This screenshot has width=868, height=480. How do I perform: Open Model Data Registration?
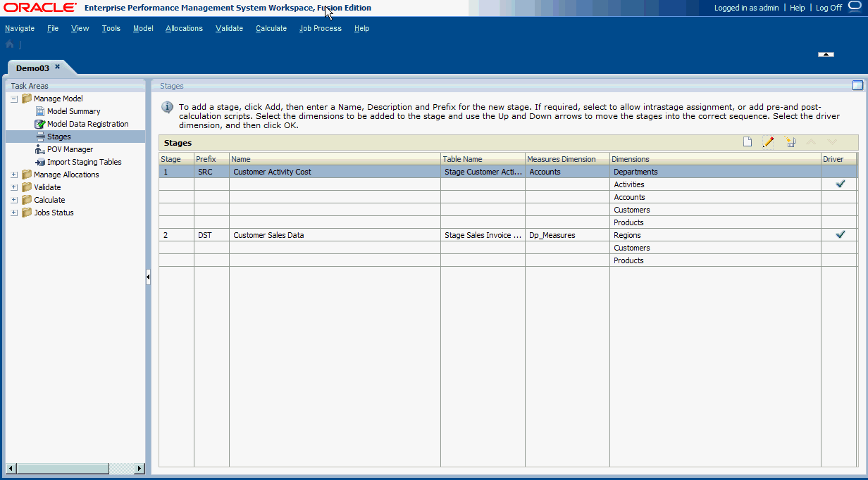click(88, 124)
